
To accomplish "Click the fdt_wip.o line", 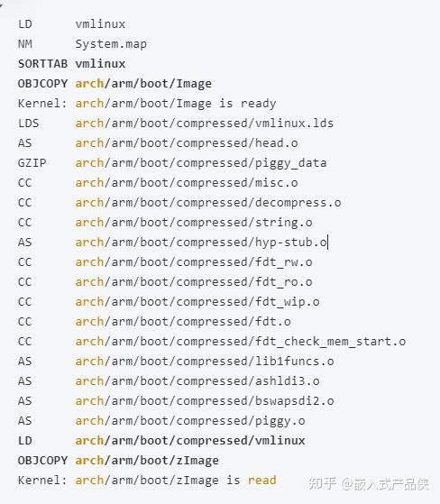I will 169,302.
